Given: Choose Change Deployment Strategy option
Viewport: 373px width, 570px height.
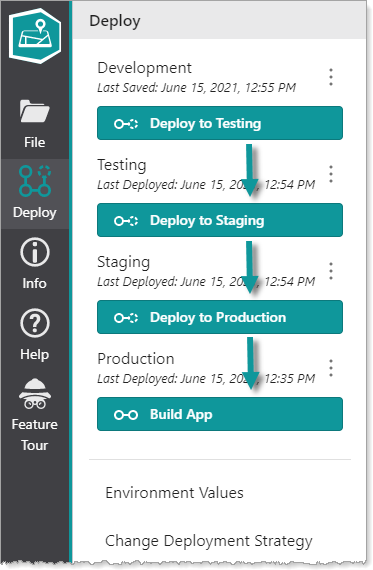Looking at the screenshot, I should pyautogui.click(x=209, y=541).
